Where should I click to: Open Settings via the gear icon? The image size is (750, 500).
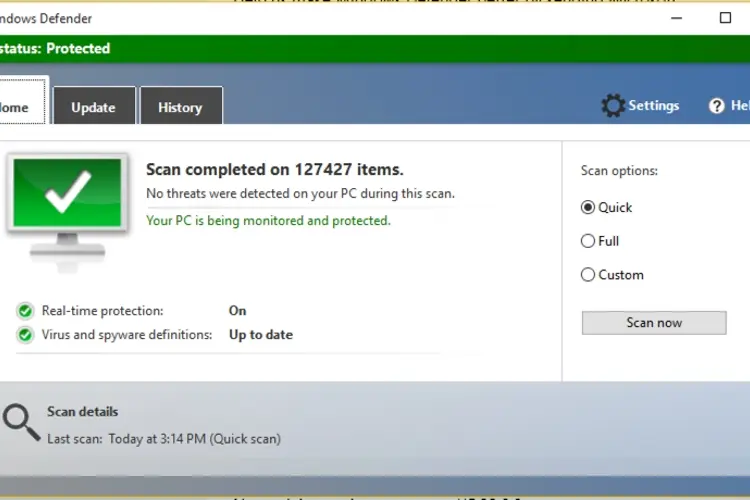point(613,105)
